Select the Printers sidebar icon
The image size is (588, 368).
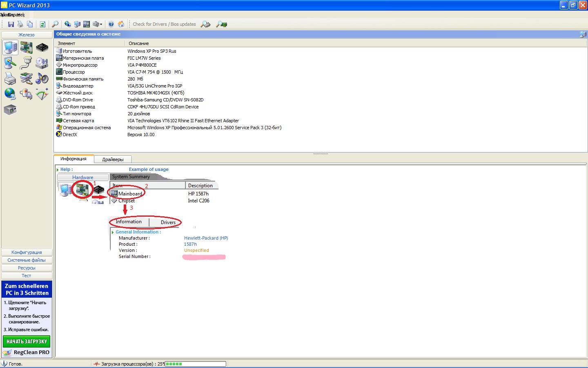(x=10, y=78)
